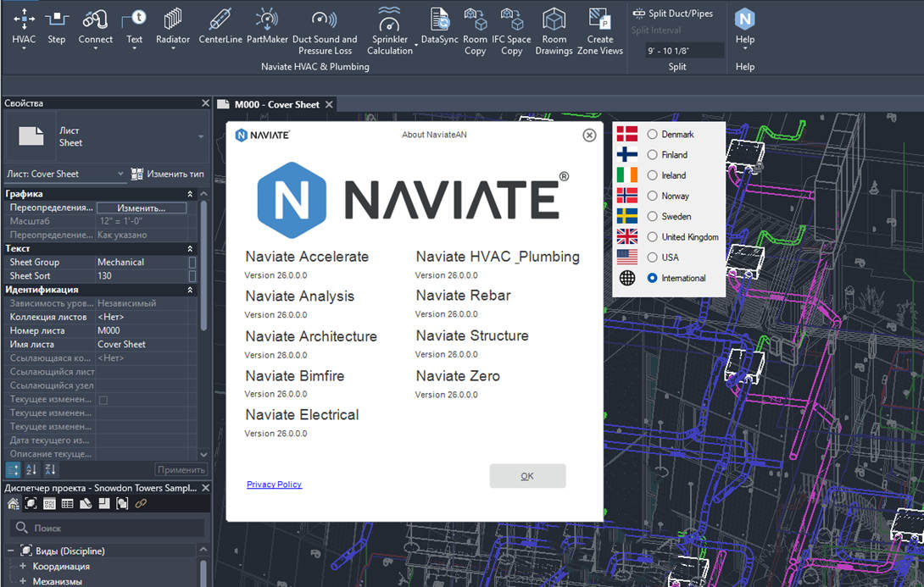Open the Radiator tool
The height and width of the screenshot is (587, 924).
173,28
